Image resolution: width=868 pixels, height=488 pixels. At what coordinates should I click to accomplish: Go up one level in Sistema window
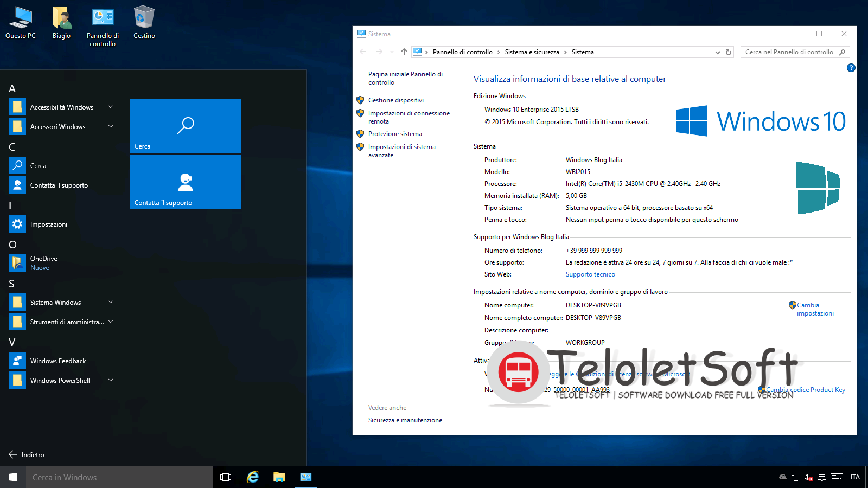pyautogui.click(x=404, y=52)
